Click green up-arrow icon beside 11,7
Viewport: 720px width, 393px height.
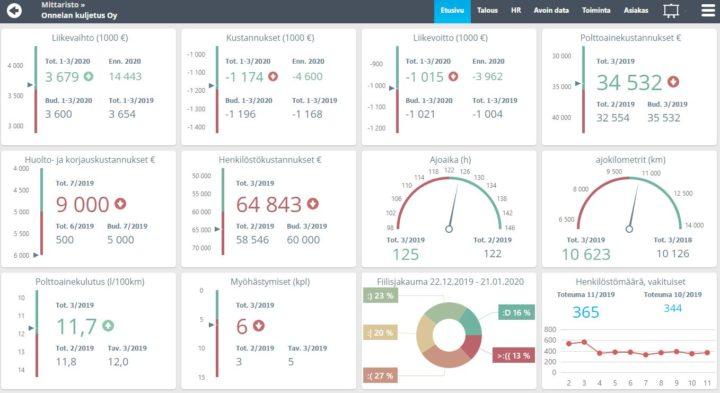click(108, 326)
